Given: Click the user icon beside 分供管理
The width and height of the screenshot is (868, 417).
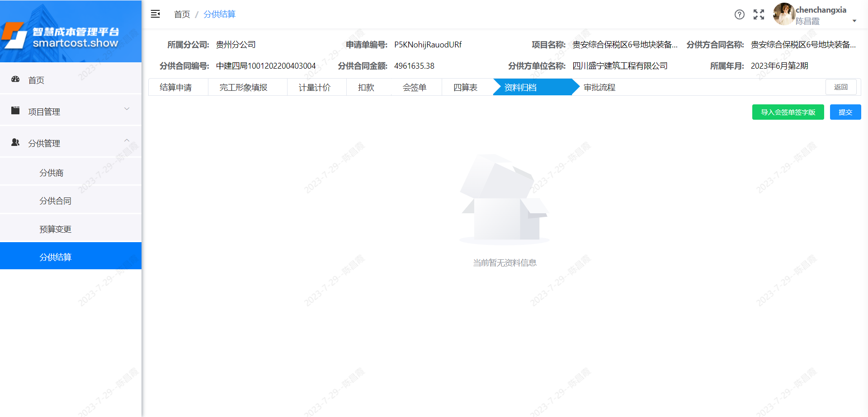Looking at the screenshot, I should [15, 142].
